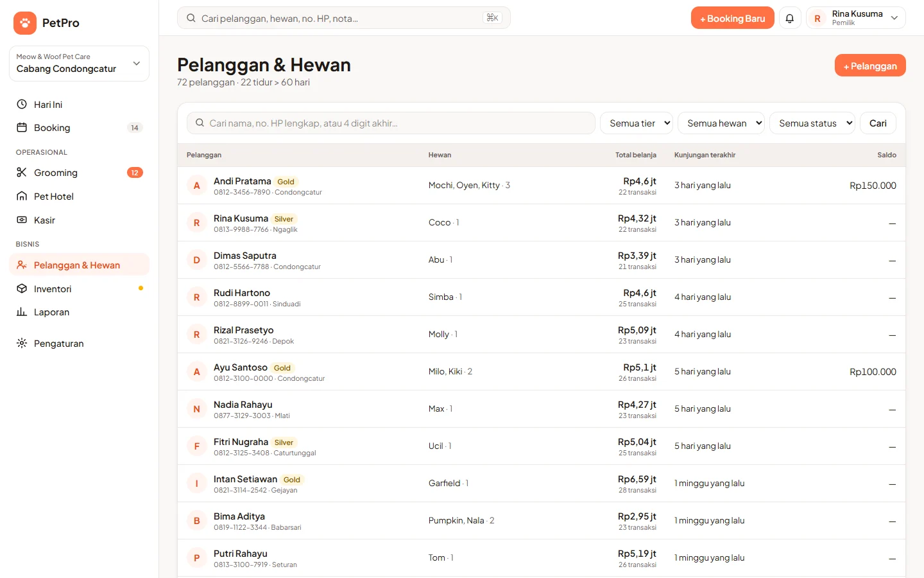Image resolution: width=924 pixels, height=578 pixels.
Task: Open customer Ayu Santoso
Action: (x=542, y=372)
